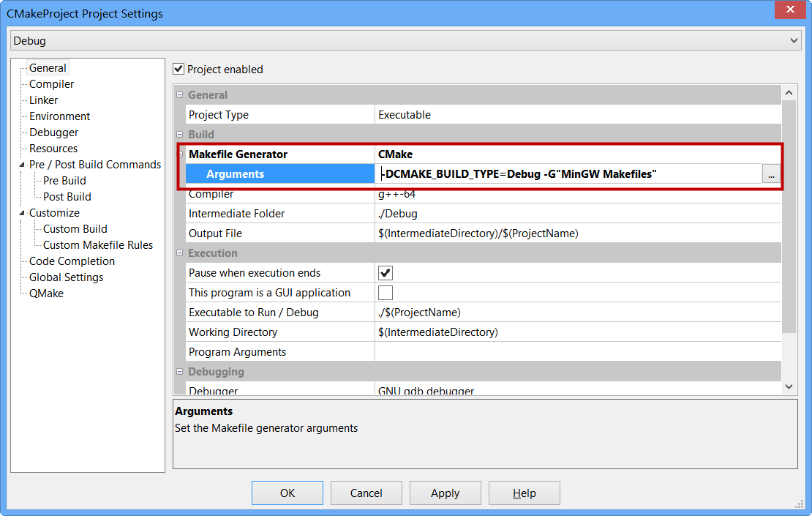
Task: Select the Makefile Generator row label
Action: [238, 154]
